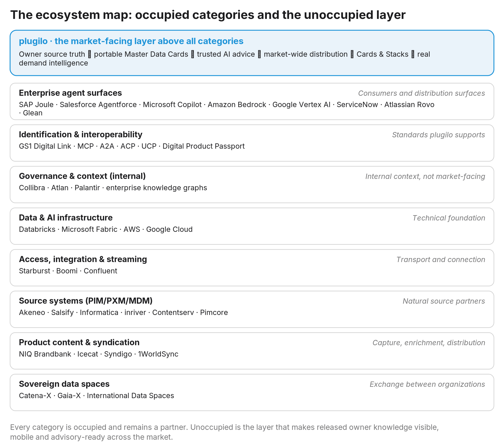The width and height of the screenshot is (504, 446).
Task: Select the Enterprise agent surfaces heading
Action: 70,93
